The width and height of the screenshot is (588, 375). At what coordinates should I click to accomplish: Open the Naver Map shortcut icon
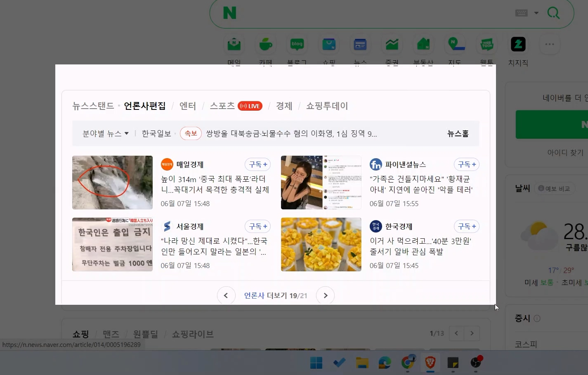[x=455, y=44]
